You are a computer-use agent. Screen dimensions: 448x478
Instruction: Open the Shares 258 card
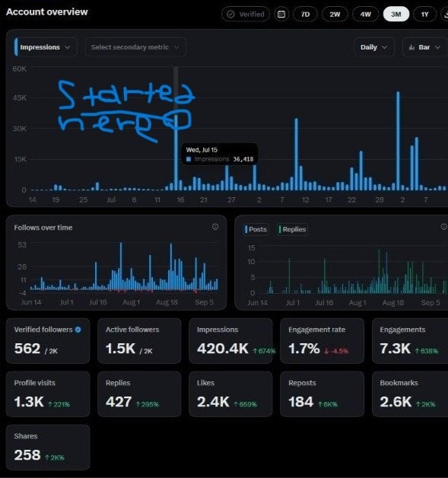(48, 448)
